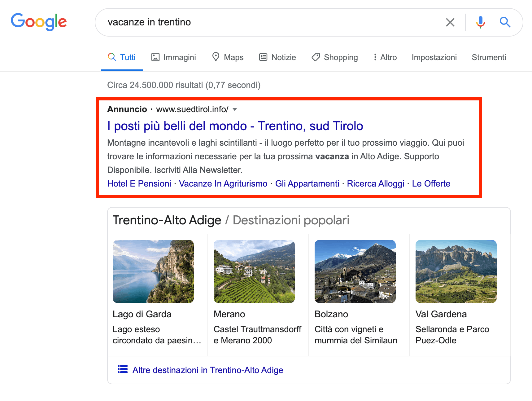Click the Lago di Garda title
This screenshot has width=532, height=401.
(x=142, y=314)
